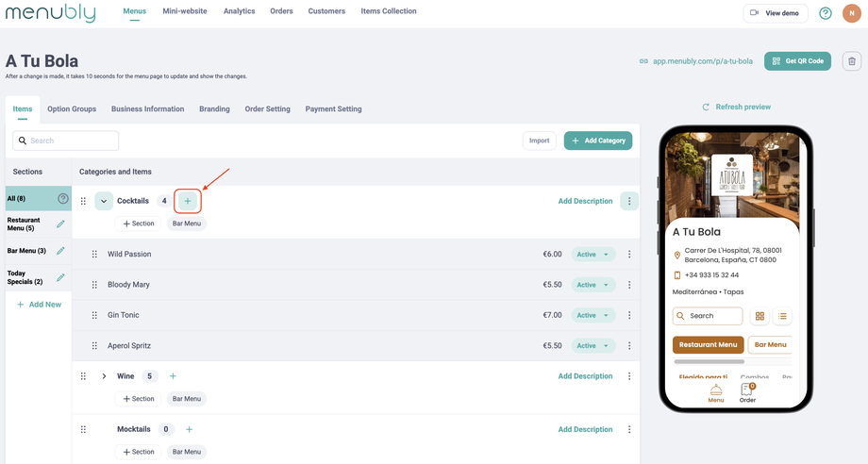868x464 pixels.
Task: Click the +Section chip under Cocktails
Action: (x=139, y=224)
